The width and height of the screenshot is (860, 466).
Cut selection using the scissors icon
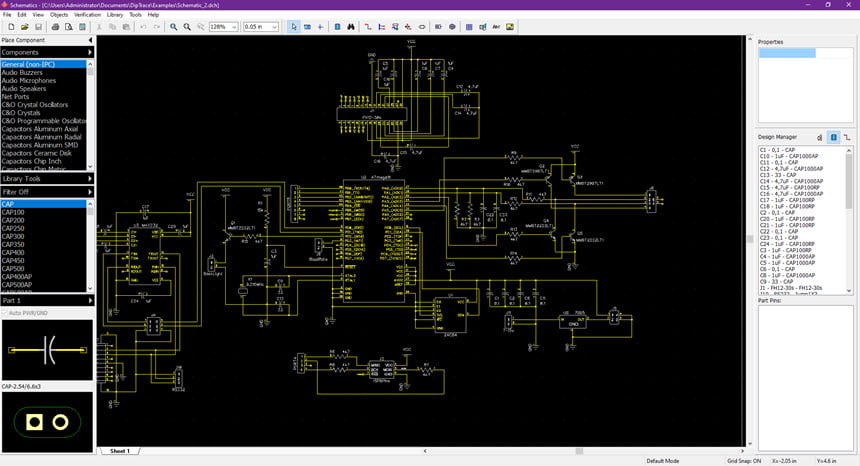click(99, 26)
